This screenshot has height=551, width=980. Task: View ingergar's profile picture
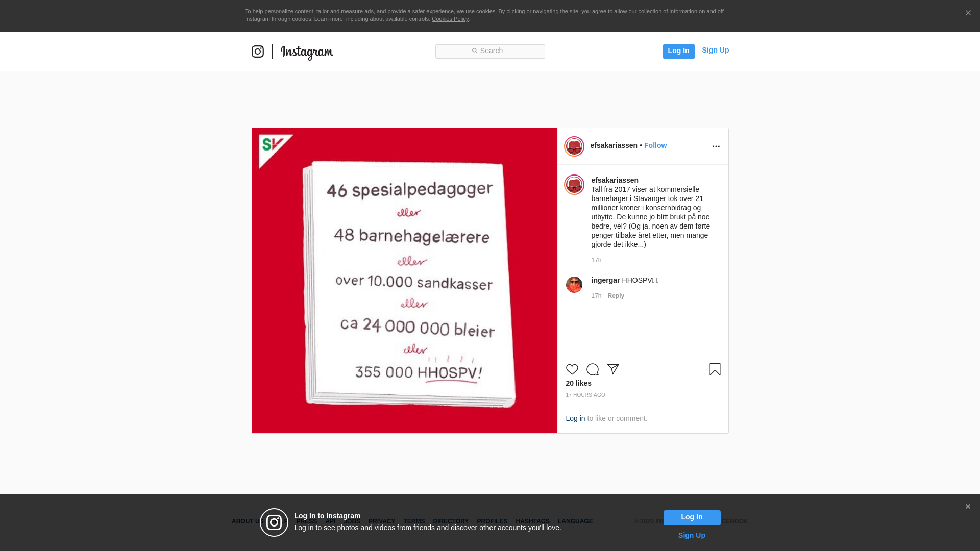click(574, 285)
